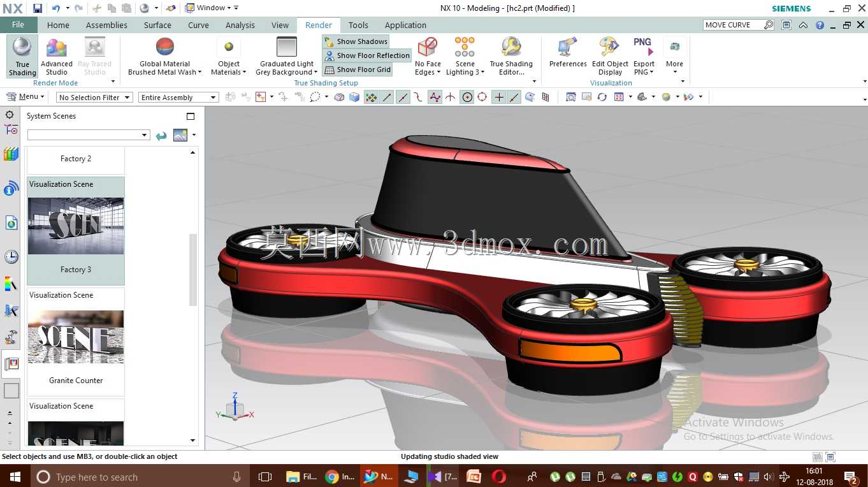Open the Menu dropdown
The height and width of the screenshot is (487, 868).
pyautogui.click(x=25, y=97)
